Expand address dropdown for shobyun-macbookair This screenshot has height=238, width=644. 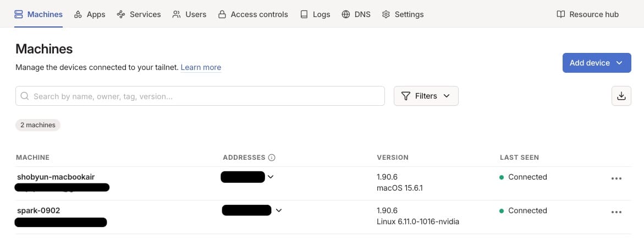click(271, 177)
